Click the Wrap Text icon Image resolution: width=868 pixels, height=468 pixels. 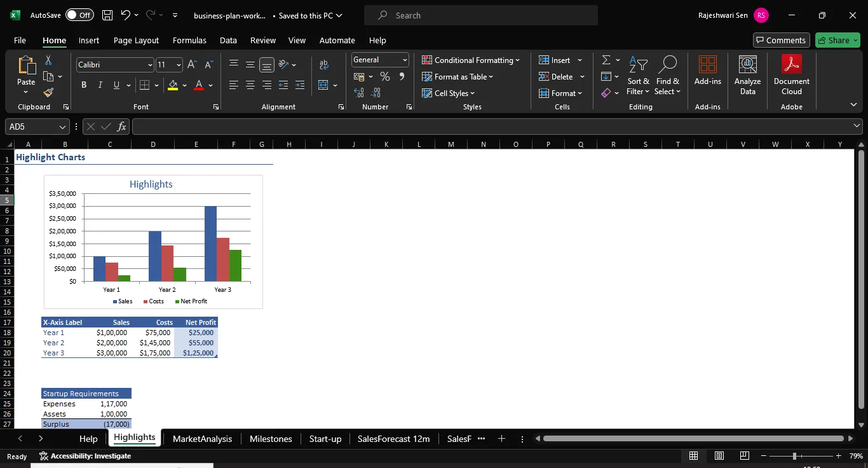(x=324, y=65)
